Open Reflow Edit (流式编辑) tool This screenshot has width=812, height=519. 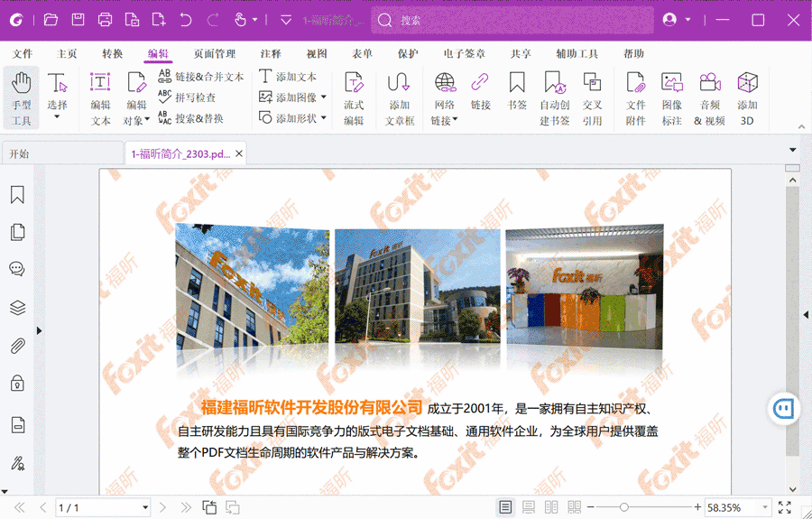pyautogui.click(x=354, y=98)
